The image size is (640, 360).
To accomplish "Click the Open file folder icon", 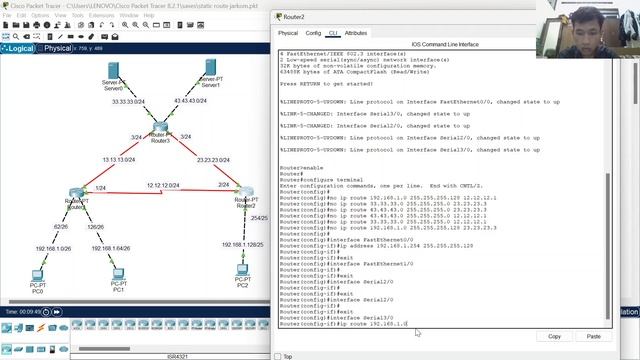I will pos(16,25).
